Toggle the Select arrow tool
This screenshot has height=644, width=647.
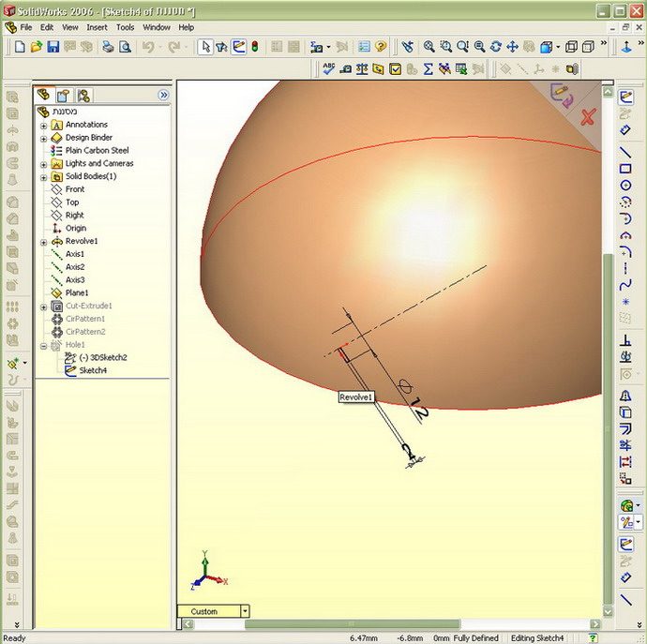coord(205,46)
